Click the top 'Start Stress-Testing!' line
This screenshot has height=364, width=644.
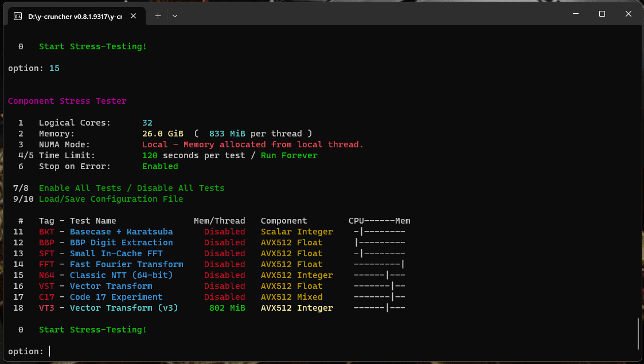[93, 46]
